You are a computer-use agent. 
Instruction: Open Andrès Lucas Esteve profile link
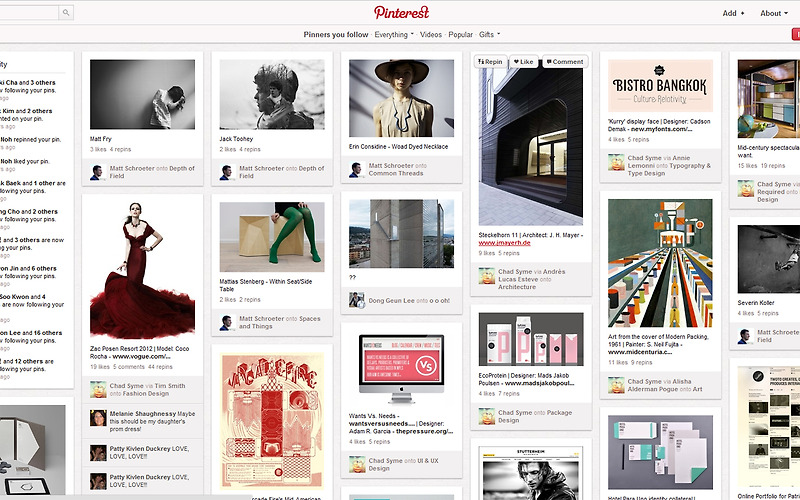click(532, 276)
